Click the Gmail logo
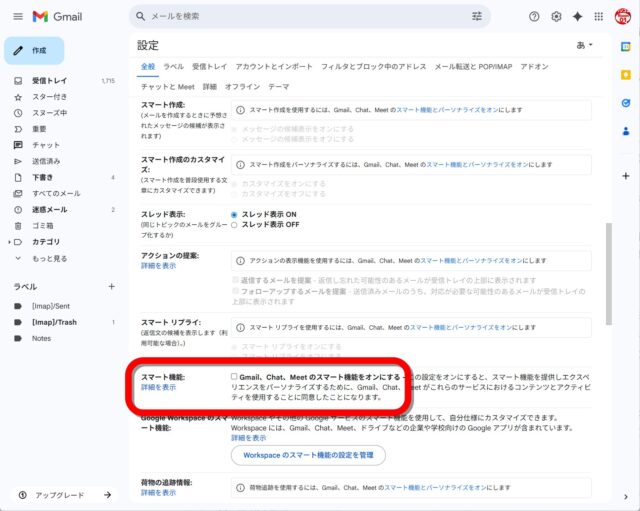The image size is (640, 511). [58, 16]
